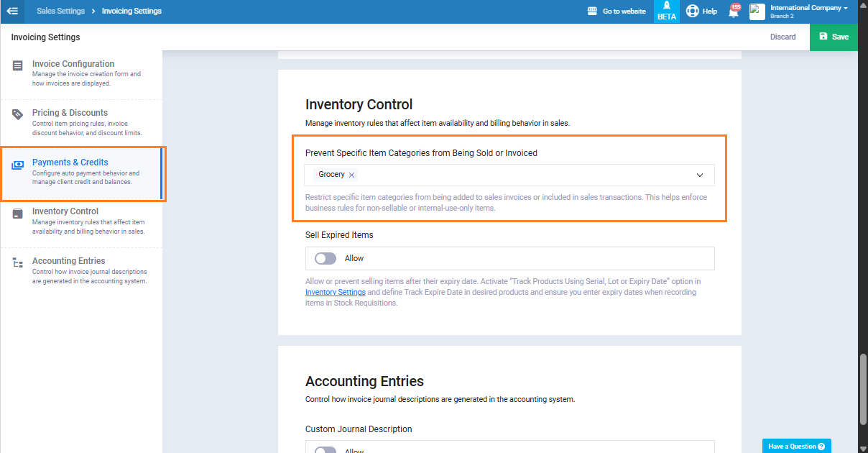Click the Pricing & Discounts tag icon
Image resolution: width=868 pixels, height=453 pixels.
pyautogui.click(x=18, y=115)
